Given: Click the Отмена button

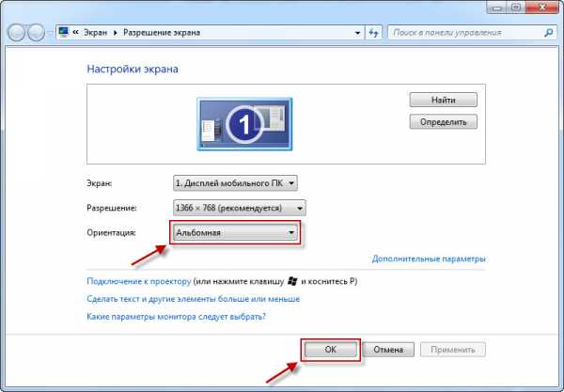Looking at the screenshot, I should pos(388,349).
